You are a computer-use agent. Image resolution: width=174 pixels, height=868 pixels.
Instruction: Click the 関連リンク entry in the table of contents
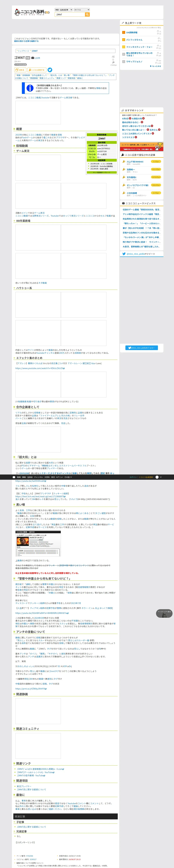tap(61, 78)
